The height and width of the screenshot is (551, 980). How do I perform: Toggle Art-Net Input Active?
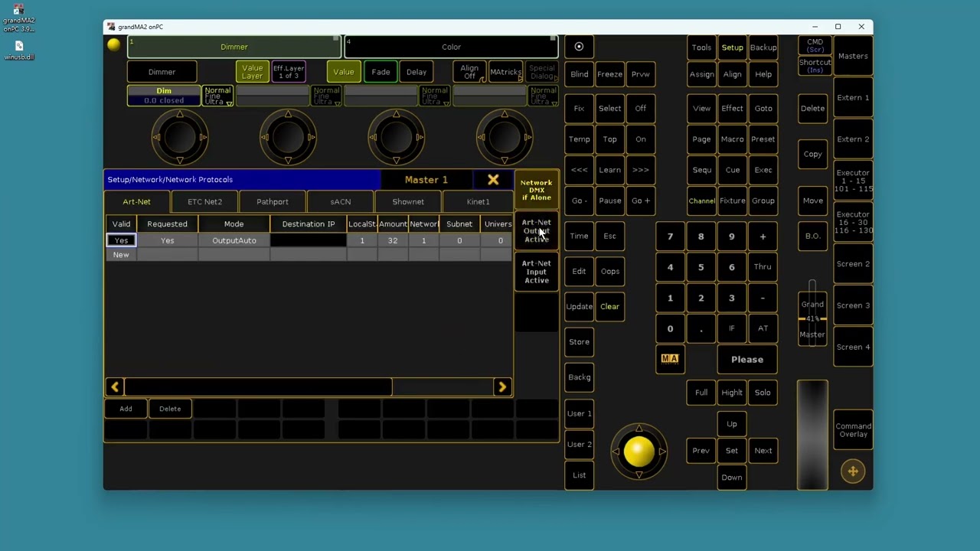click(x=536, y=272)
